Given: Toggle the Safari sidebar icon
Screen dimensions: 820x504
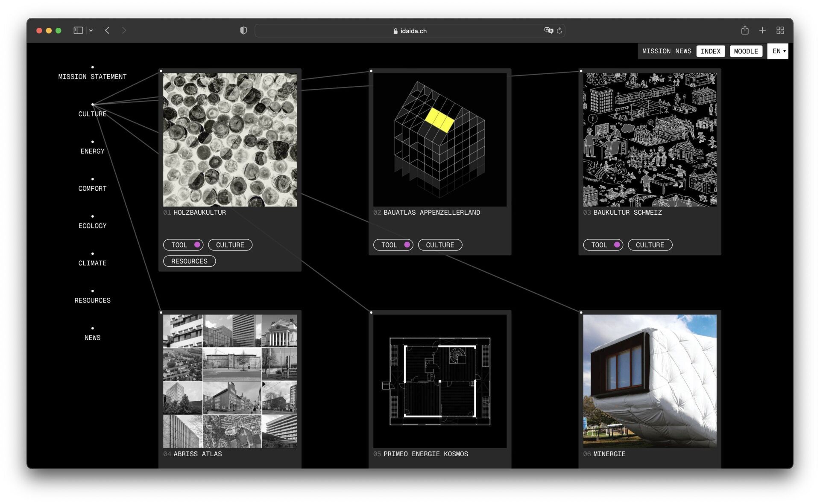Looking at the screenshot, I should pos(78,30).
